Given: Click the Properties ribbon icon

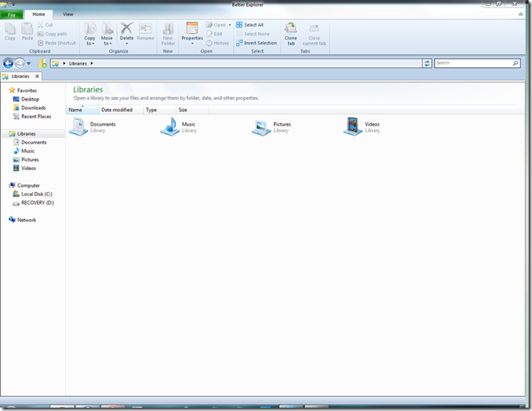Looking at the screenshot, I should (x=192, y=29).
